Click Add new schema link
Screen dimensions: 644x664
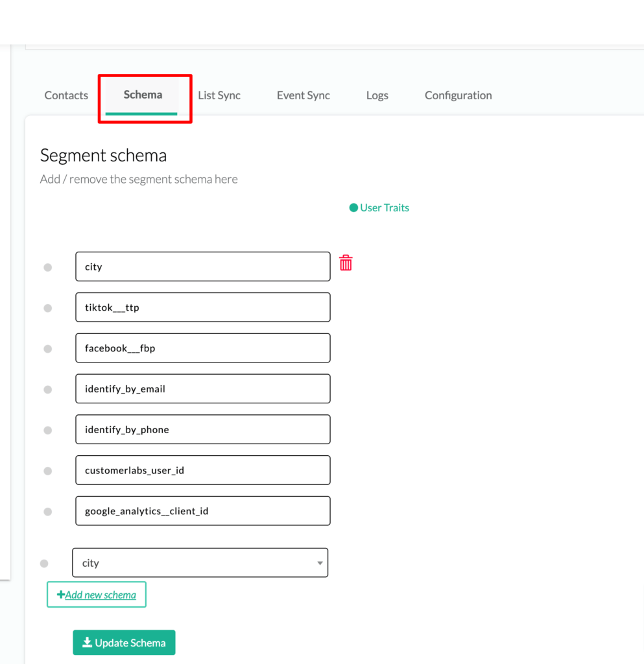pos(97,595)
